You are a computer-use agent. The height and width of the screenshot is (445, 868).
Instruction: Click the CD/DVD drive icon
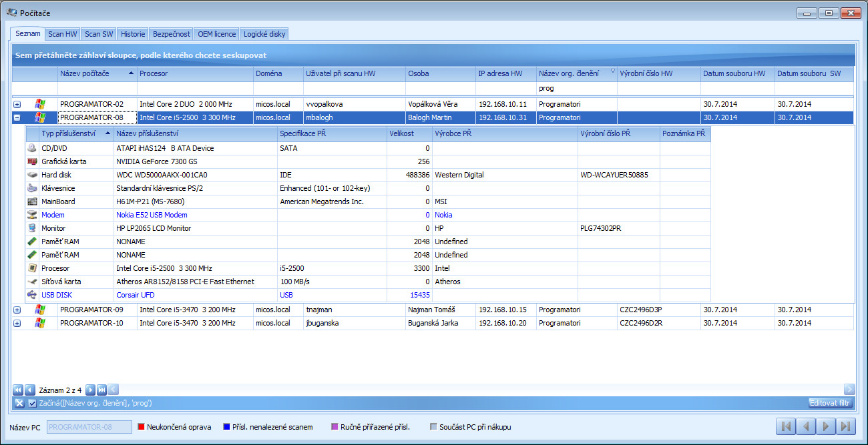32,148
